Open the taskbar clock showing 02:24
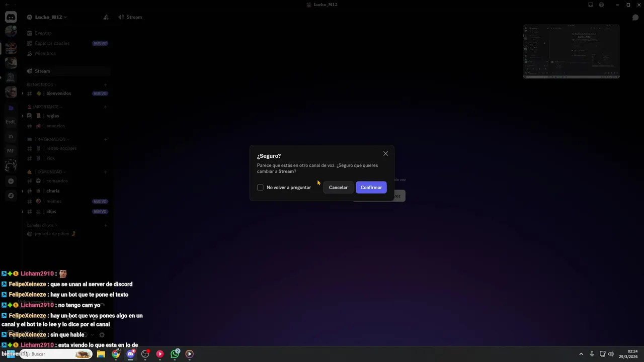This screenshot has height=362, width=644. point(628,354)
